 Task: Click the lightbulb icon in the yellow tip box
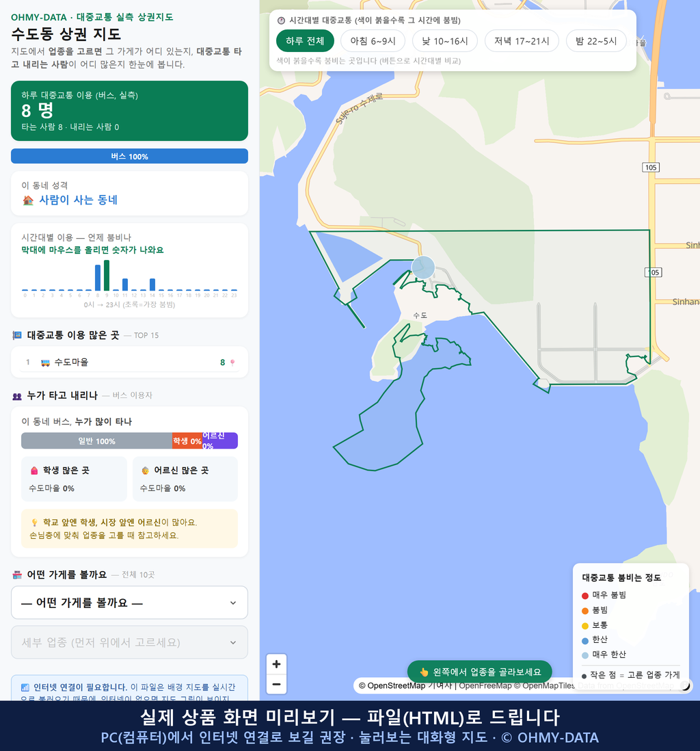tap(34, 523)
